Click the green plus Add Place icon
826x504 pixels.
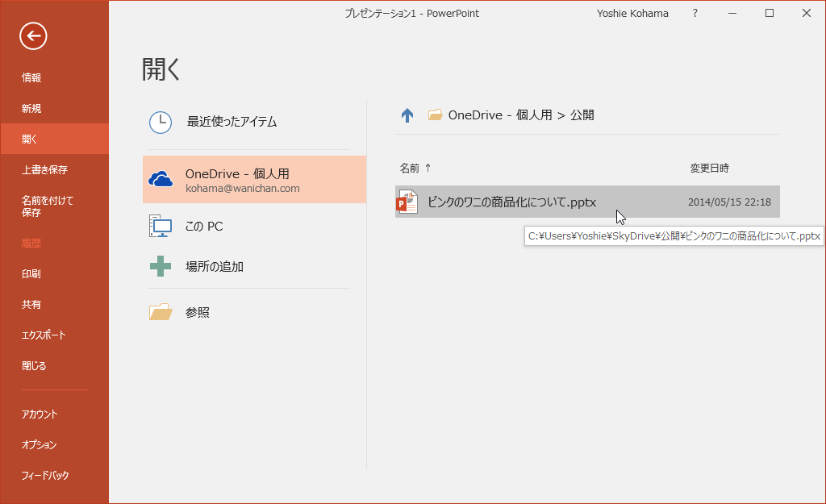point(161,266)
